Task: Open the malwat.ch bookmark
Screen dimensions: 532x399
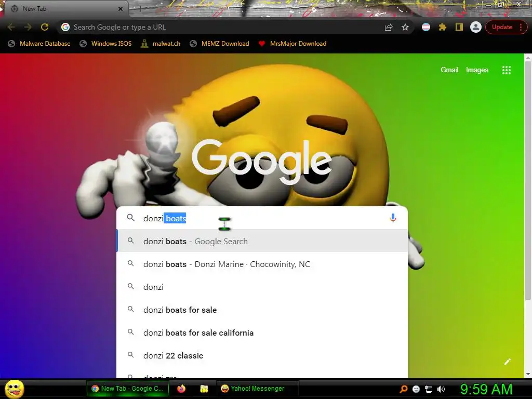Action: click(161, 44)
